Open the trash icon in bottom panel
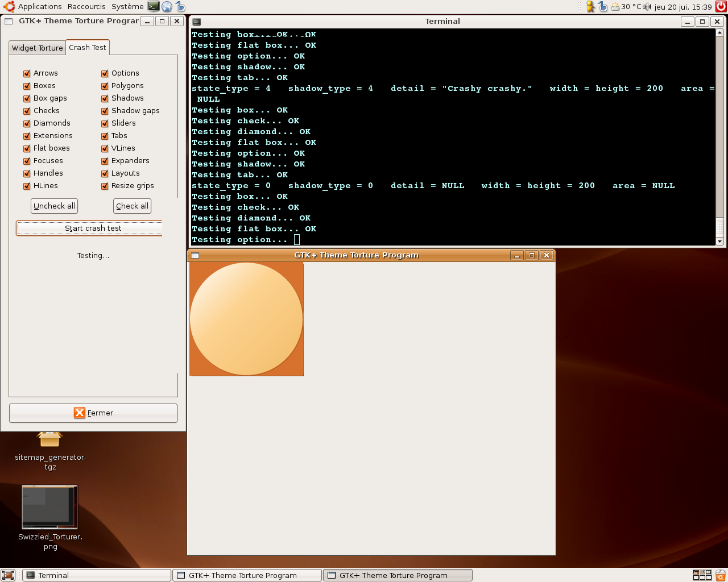Viewport: 728px width, 582px height. pyautogui.click(x=721, y=575)
